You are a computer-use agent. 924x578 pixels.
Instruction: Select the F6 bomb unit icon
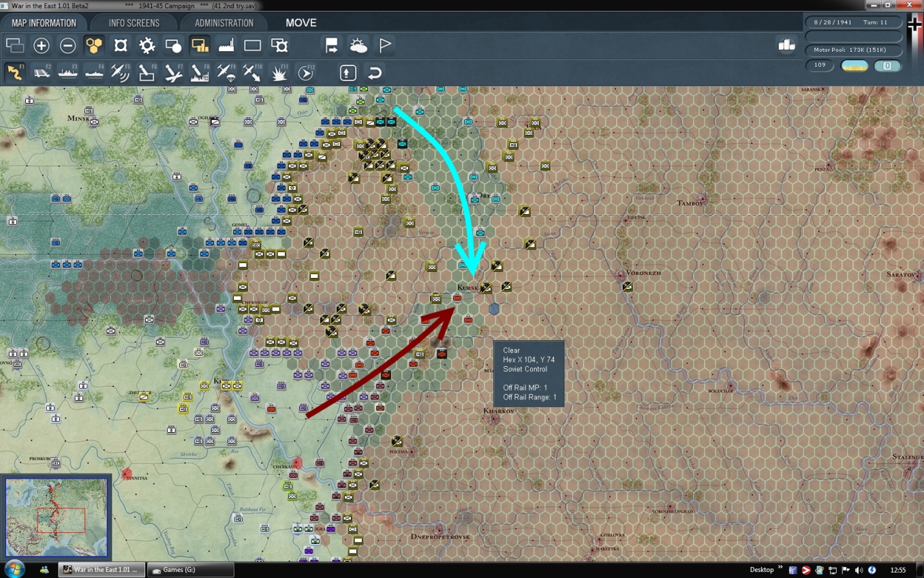point(147,72)
